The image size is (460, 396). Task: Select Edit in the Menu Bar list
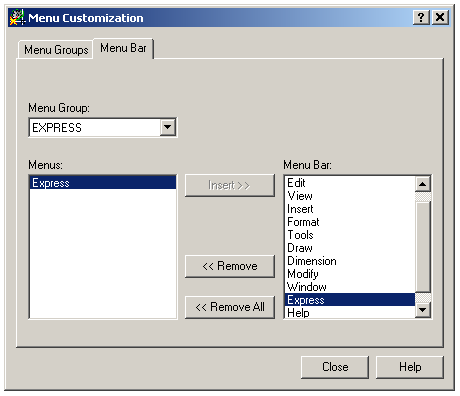click(x=350, y=183)
